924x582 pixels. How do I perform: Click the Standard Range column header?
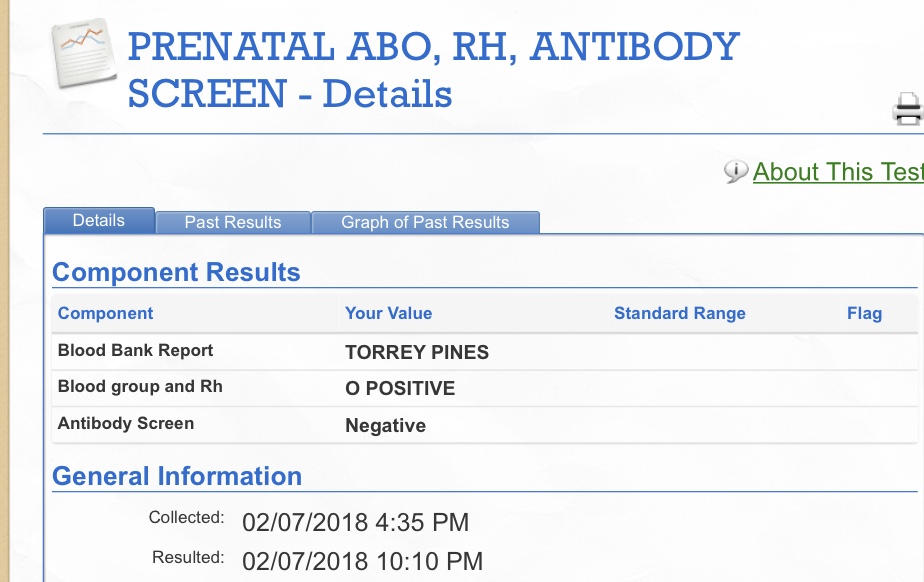tap(680, 313)
